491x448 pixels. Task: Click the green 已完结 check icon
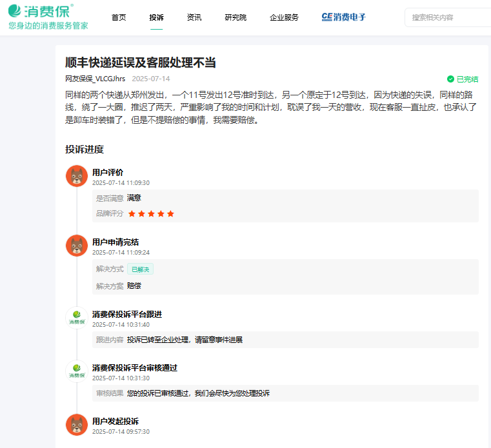tap(450, 79)
